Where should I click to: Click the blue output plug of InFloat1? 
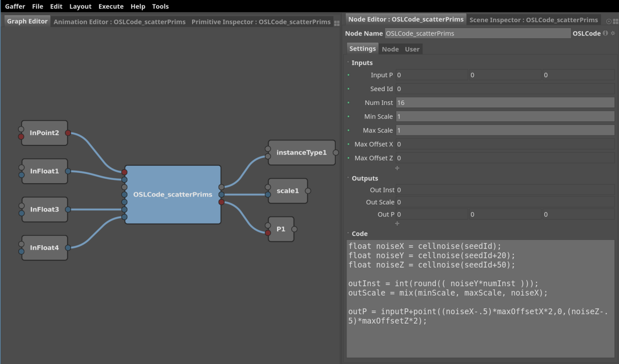(68, 171)
